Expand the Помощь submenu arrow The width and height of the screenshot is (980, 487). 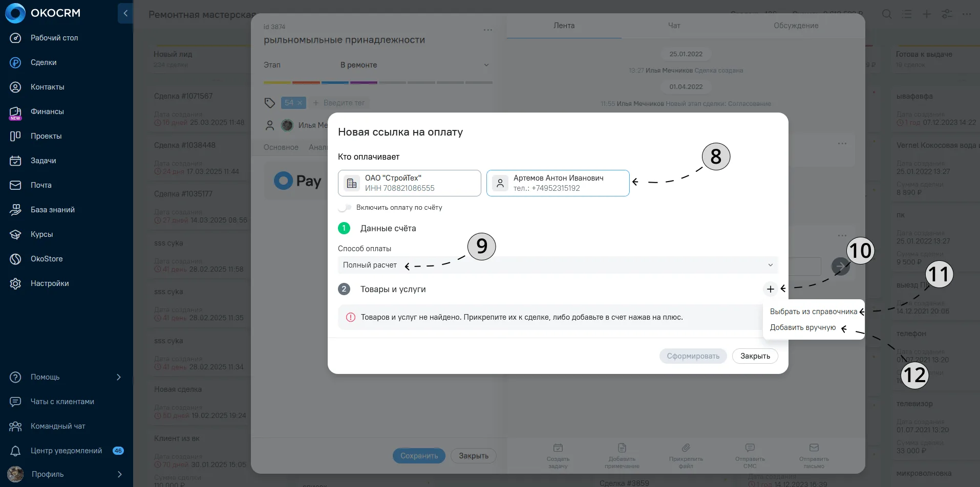click(119, 377)
